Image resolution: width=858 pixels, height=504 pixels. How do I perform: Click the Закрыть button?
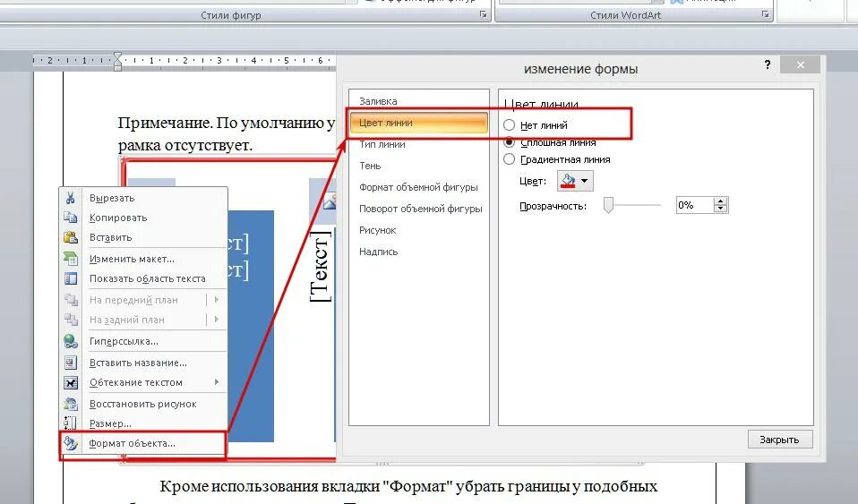[780, 440]
